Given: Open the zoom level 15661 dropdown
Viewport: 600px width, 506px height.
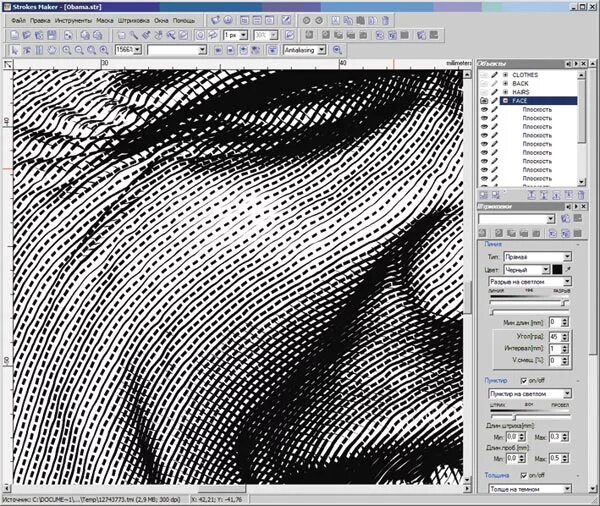Looking at the screenshot, I should click(137, 50).
